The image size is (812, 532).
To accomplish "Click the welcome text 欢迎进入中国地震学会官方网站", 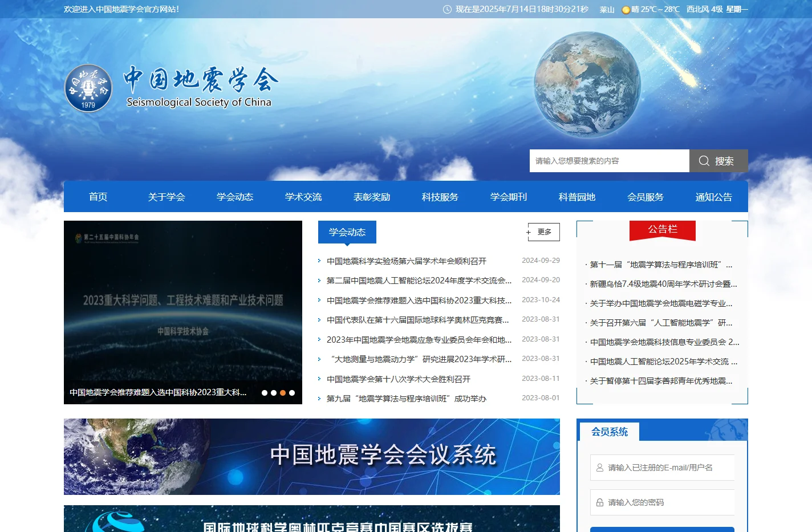I will click(121, 9).
